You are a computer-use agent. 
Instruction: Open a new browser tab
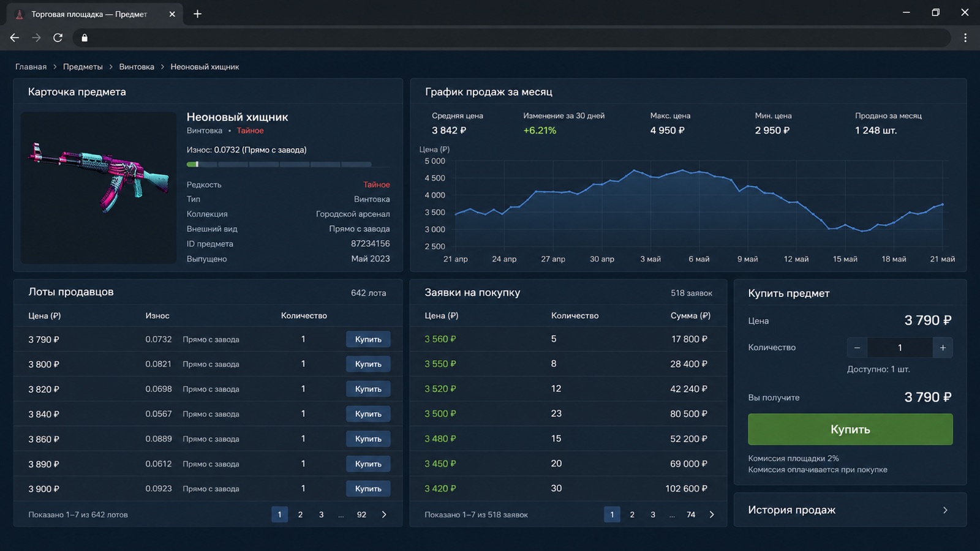197,14
